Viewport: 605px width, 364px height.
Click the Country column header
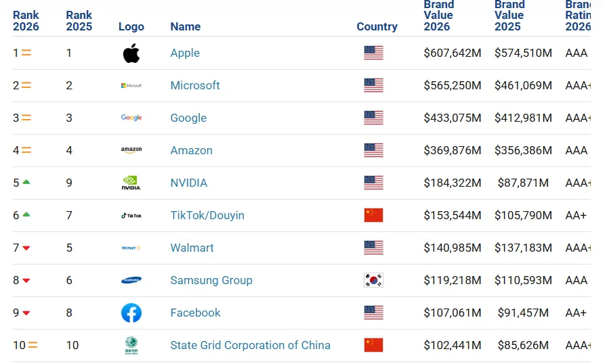[377, 26]
